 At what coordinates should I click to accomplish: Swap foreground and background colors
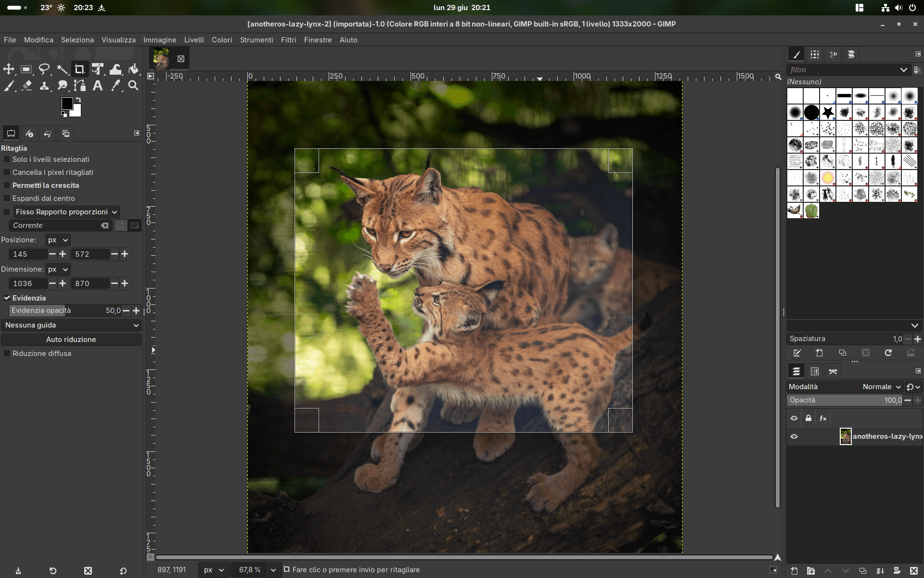(78, 100)
